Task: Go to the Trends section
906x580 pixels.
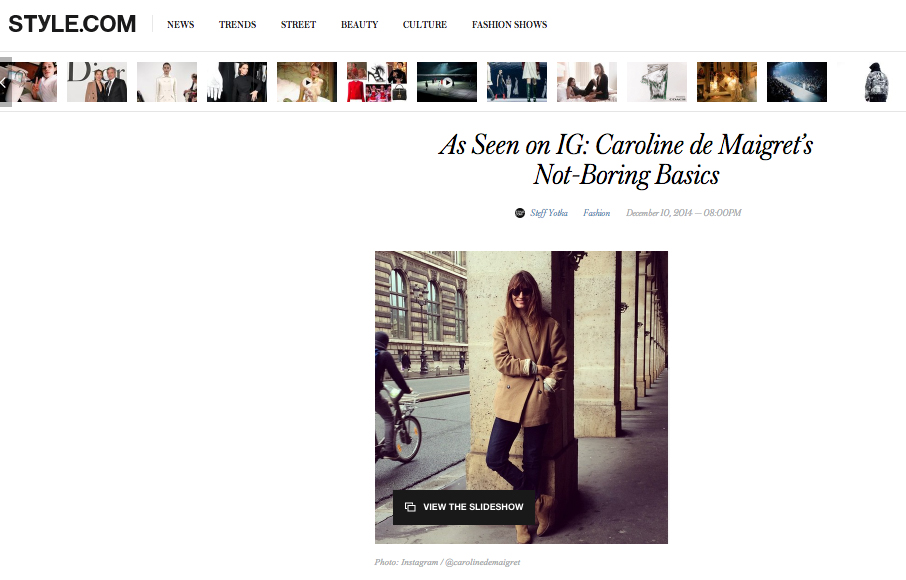Action: pyautogui.click(x=237, y=24)
